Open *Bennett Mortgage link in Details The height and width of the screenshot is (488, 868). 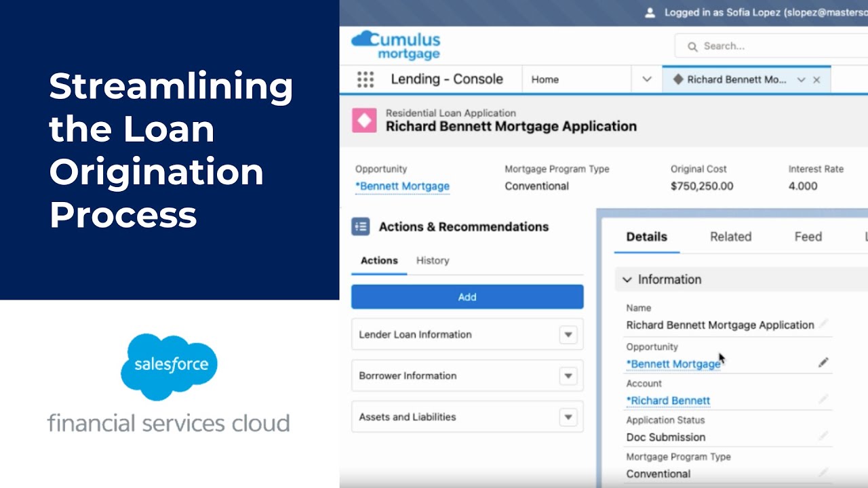click(673, 364)
